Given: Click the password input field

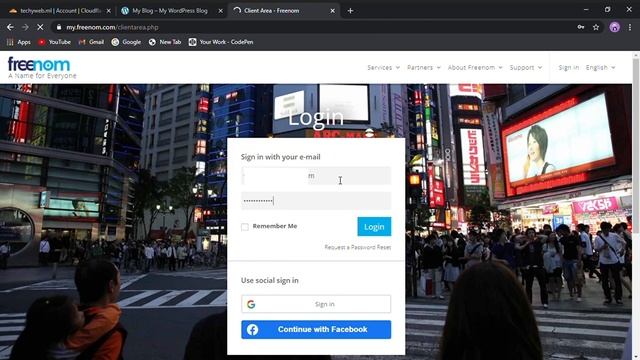Looking at the screenshot, I should point(316,201).
